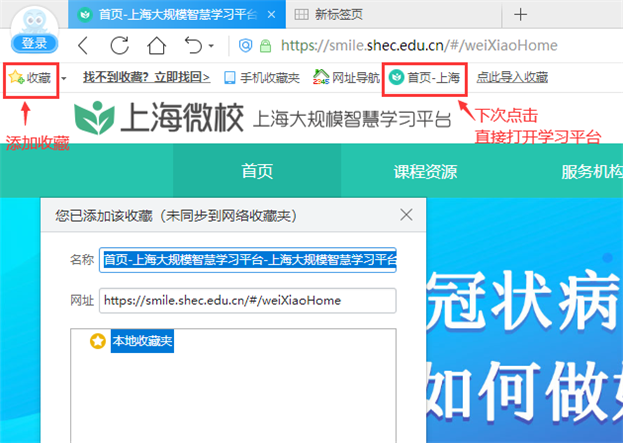This screenshot has width=623, height=443.
Task: Click the 名称 bookmark name field
Action: pos(248,260)
